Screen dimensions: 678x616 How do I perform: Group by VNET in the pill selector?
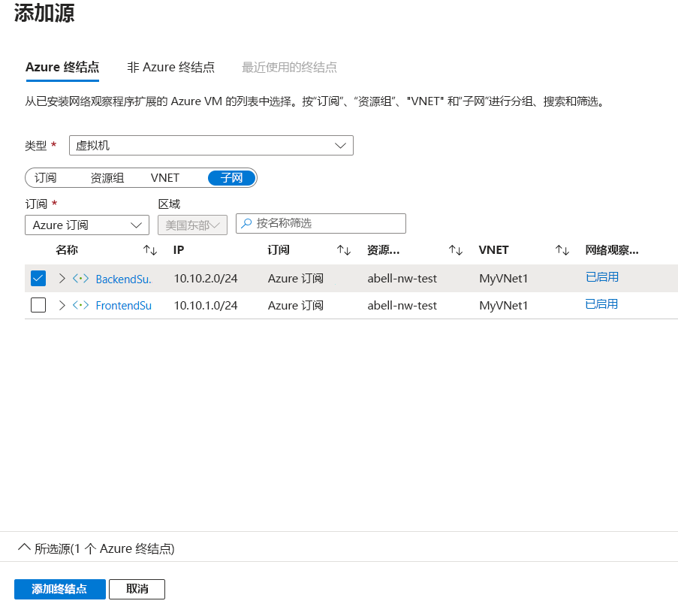point(164,178)
